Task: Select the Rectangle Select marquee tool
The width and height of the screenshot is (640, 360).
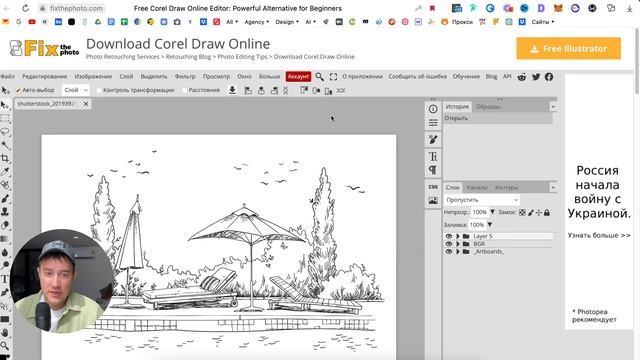Action: pyautogui.click(x=4, y=119)
